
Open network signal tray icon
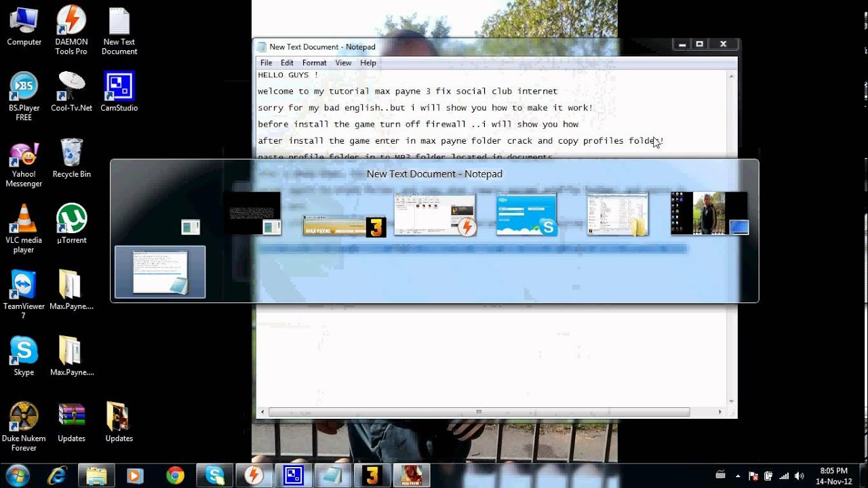pyautogui.click(x=784, y=476)
